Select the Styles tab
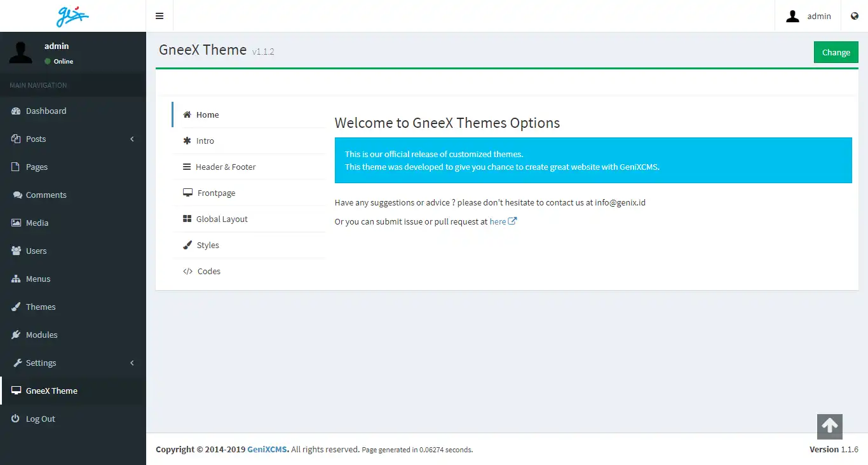The width and height of the screenshot is (868, 465). (x=208, y=245)
